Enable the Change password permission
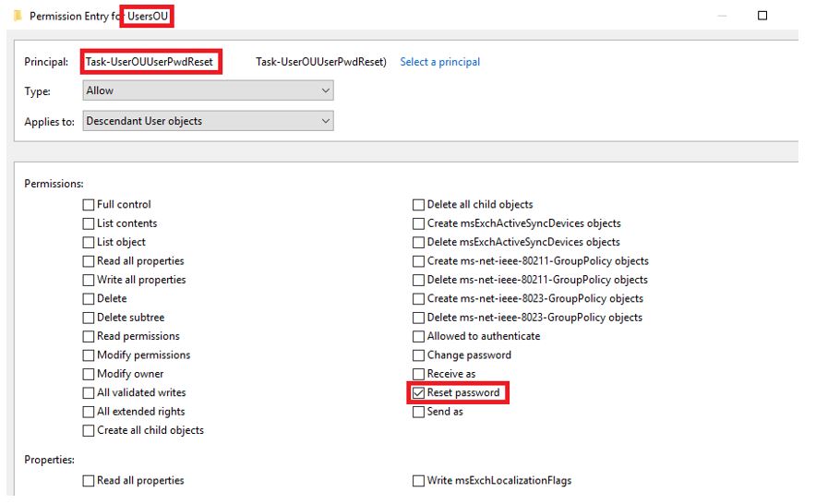 [418, 355]
